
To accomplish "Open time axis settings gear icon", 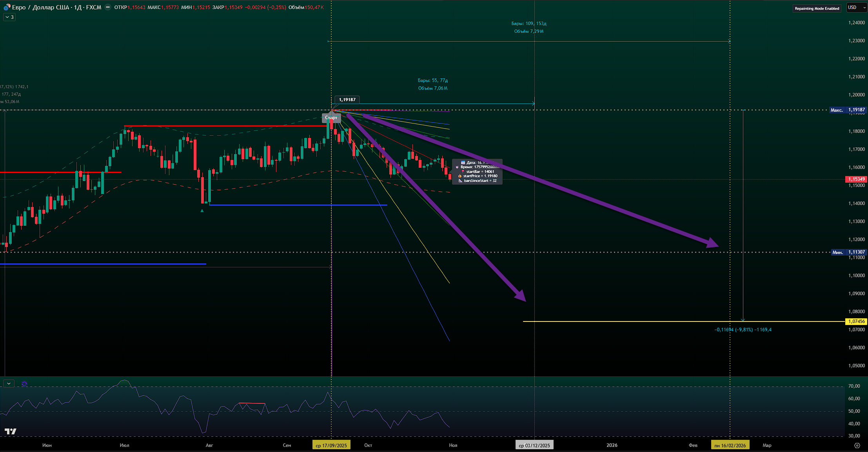I will point(857,445).
